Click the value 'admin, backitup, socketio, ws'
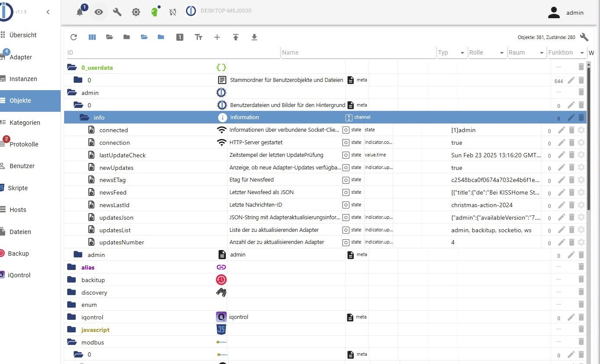The height and width of the screenshot is (364, 600). pyautogui.click(x=491, y=230)
